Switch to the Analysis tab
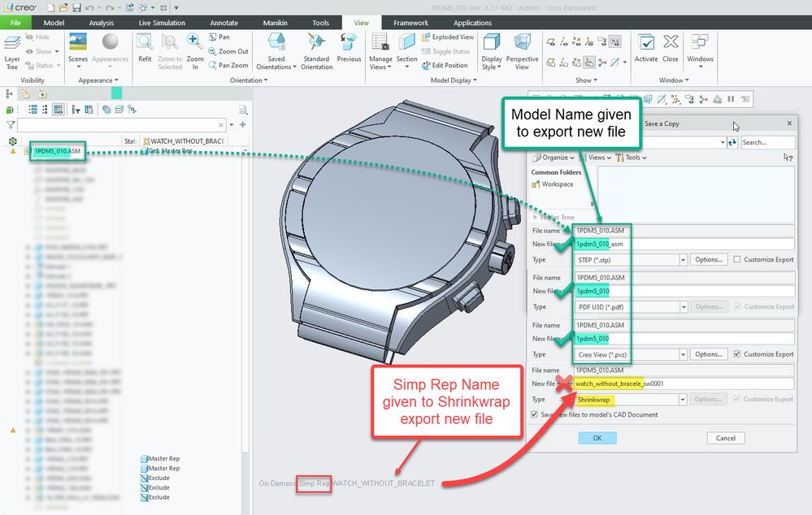The image size is (812, 515). point(101,23)
